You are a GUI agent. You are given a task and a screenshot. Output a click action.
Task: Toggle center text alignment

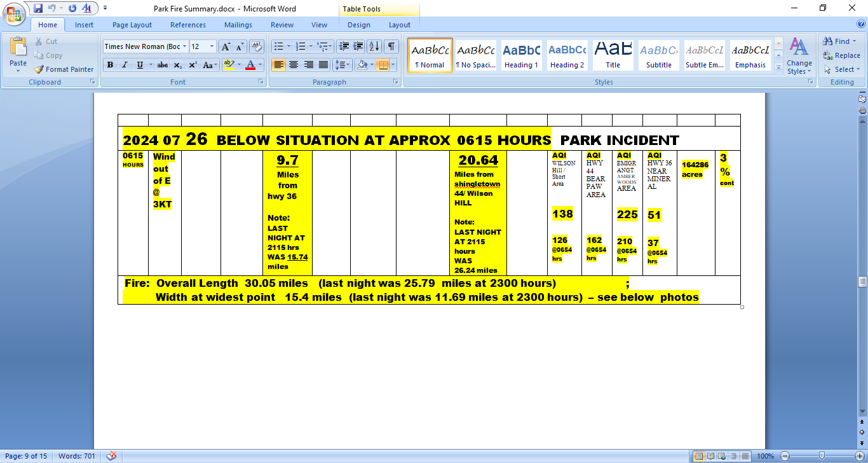click(x=294, y=65)
